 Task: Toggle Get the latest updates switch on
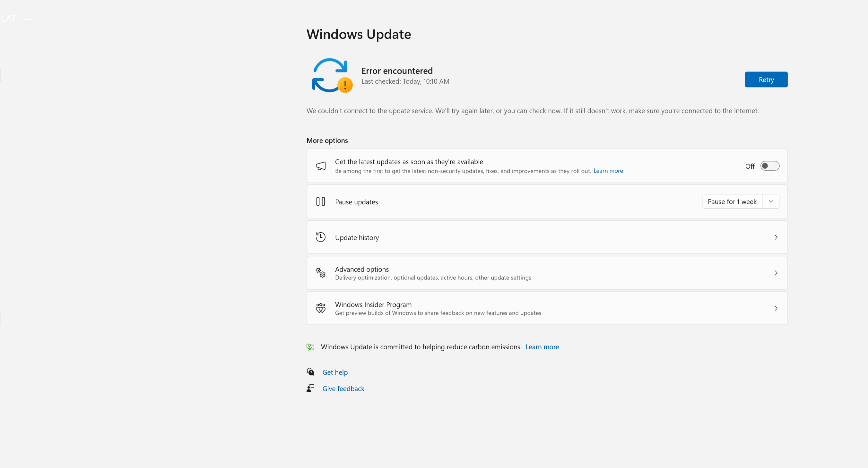769,166
